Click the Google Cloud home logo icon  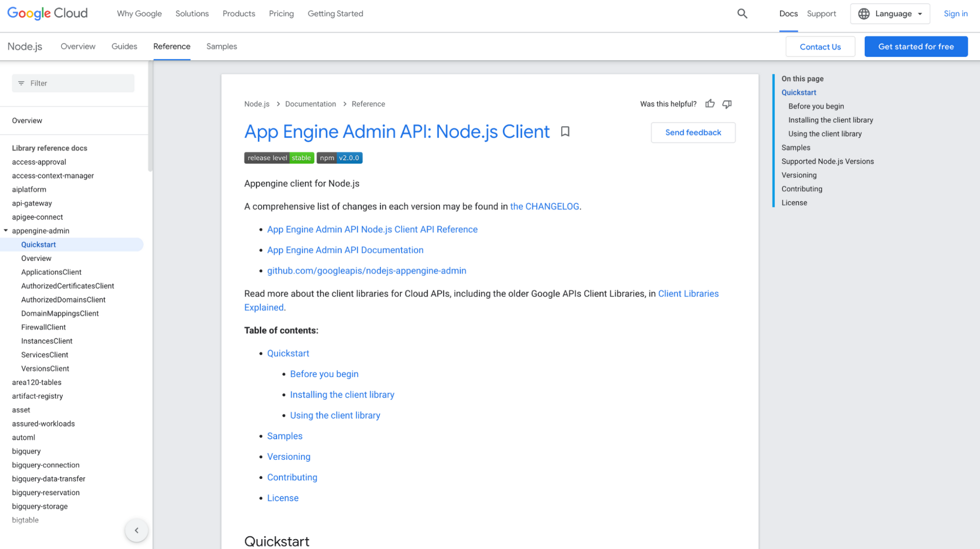47,13
